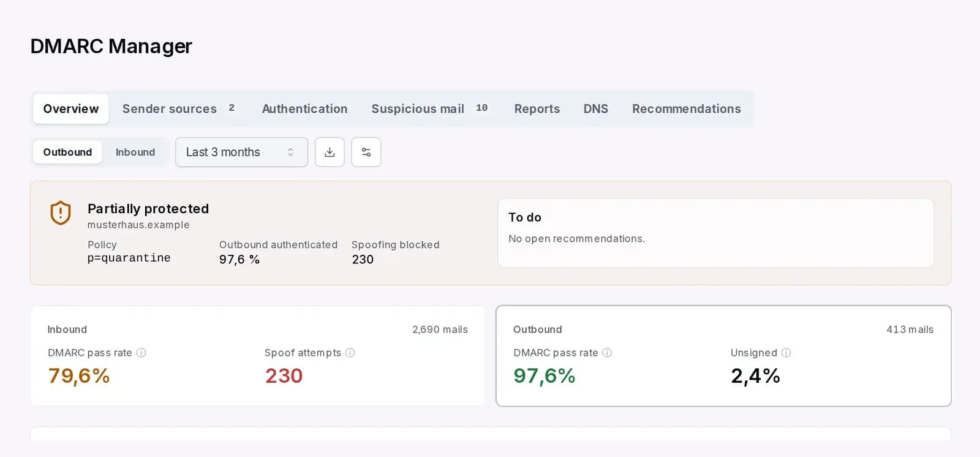Click the DMARC Manager heading

pos(111,47)
